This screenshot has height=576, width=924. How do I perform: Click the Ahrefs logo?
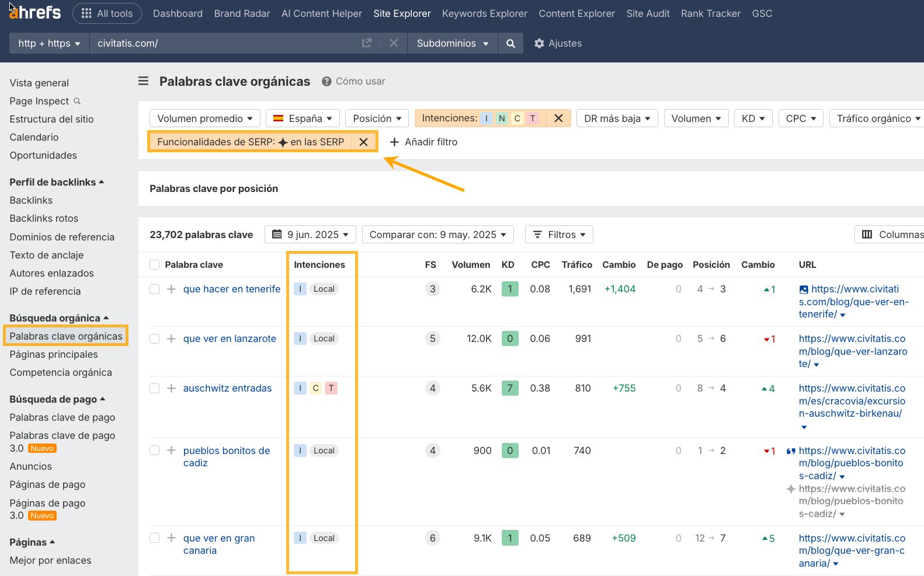tap(35, 12)
